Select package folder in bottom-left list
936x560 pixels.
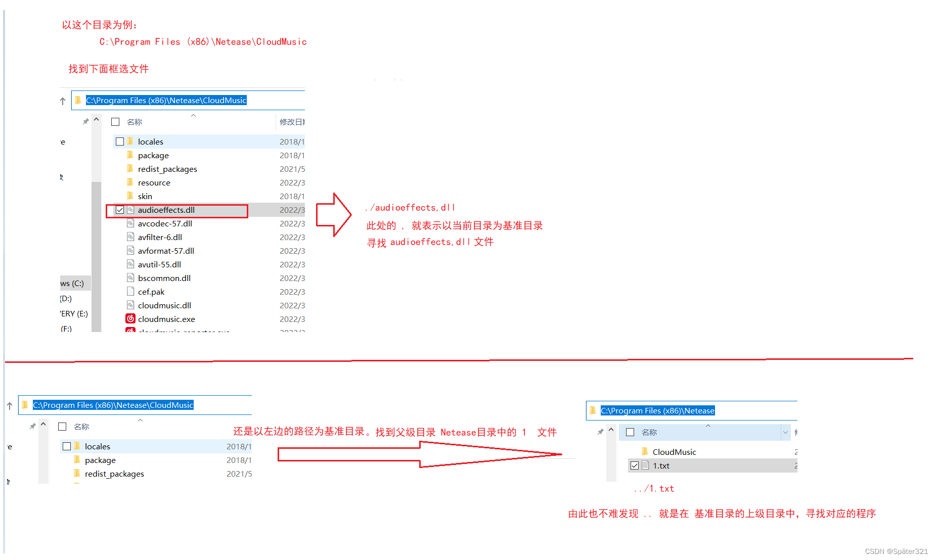click(100, 460)
